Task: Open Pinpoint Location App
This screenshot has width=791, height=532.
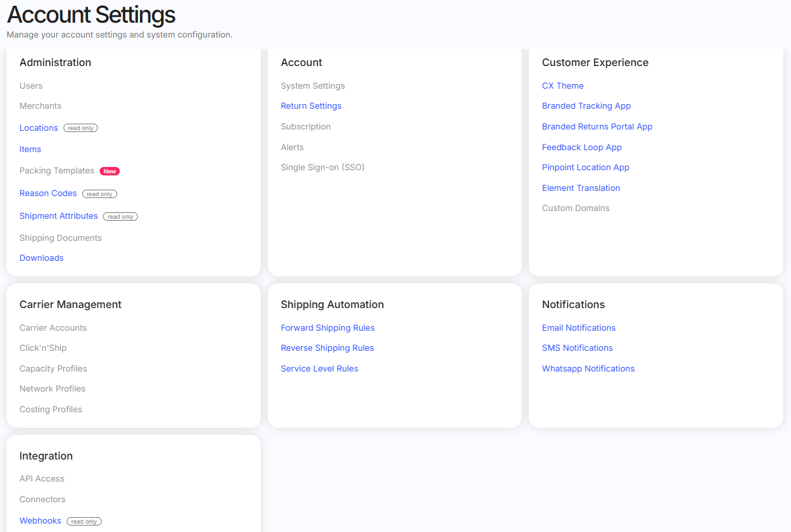Action: [x=586, y=168]
